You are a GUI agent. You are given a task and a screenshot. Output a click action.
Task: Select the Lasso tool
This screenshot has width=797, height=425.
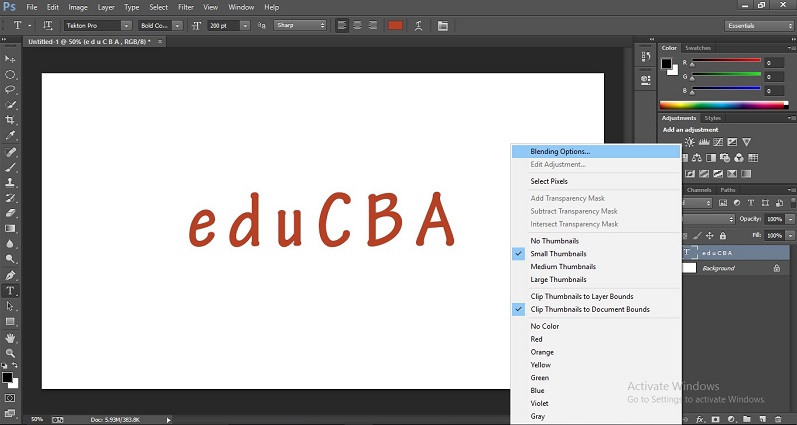pyautogui.click(x=10, y=90)
